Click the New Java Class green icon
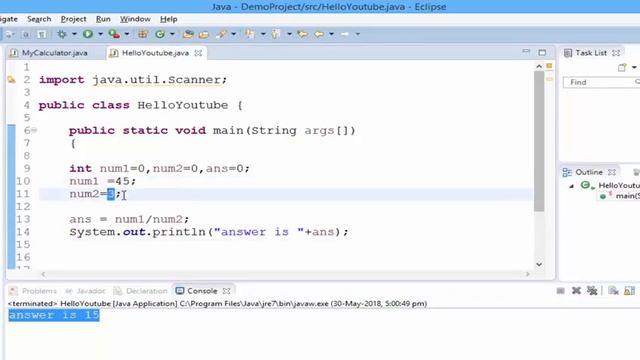The width and height of the screenshot is (640, 360). tap(160, 34)
